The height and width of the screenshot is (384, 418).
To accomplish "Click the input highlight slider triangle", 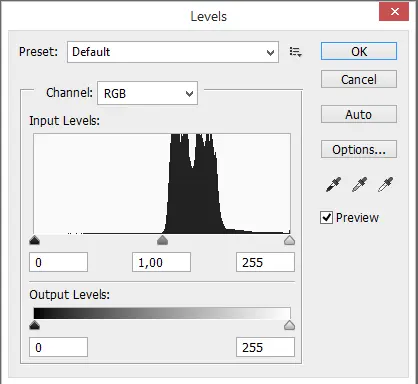I will [289, 240].
